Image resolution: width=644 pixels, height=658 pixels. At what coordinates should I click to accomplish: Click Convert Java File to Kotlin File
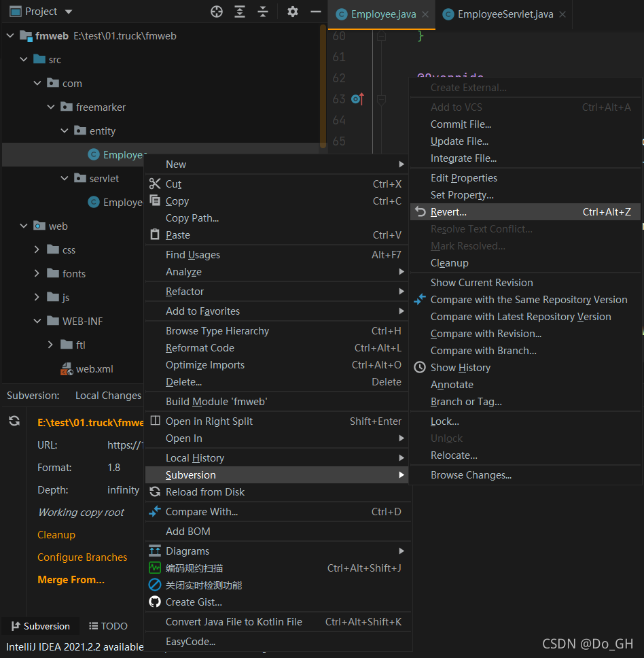[x=276, y=622]
